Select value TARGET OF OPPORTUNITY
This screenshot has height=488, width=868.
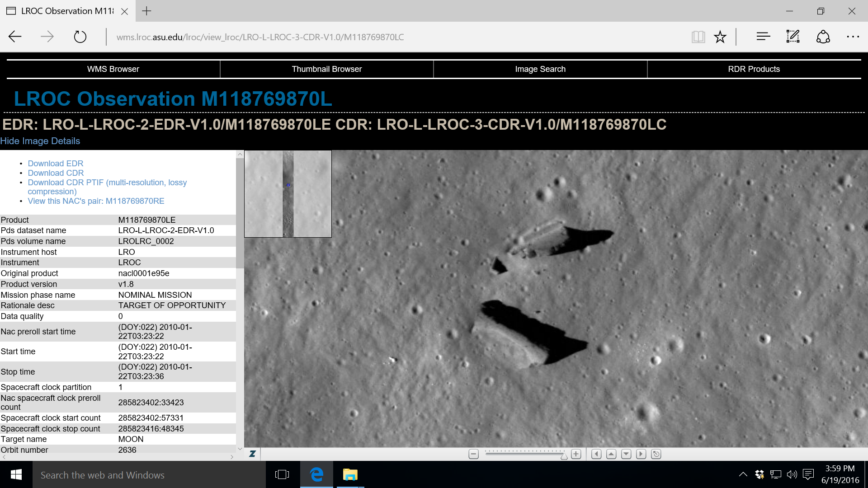tap(172, 305)
